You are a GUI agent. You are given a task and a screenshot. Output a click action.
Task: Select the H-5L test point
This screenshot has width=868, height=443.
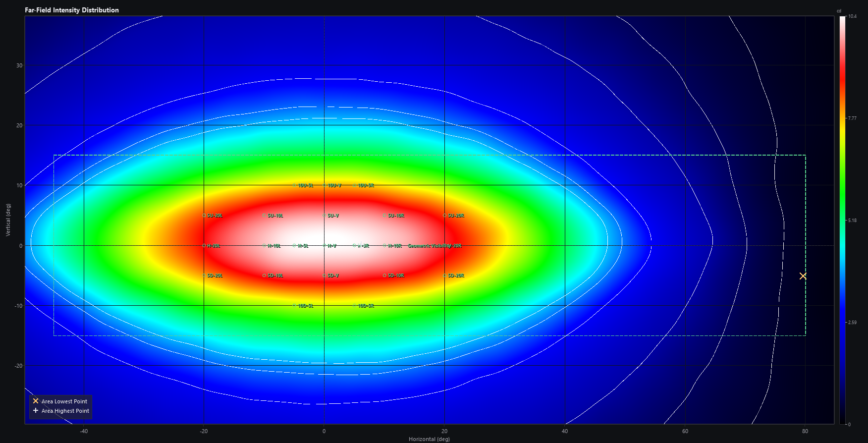point(294,246)
